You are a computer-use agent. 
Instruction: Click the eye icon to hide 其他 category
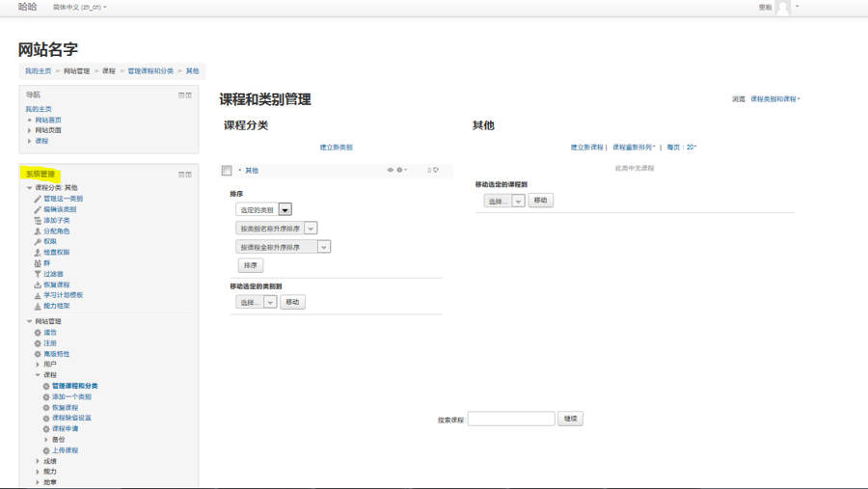coord(391,171)
